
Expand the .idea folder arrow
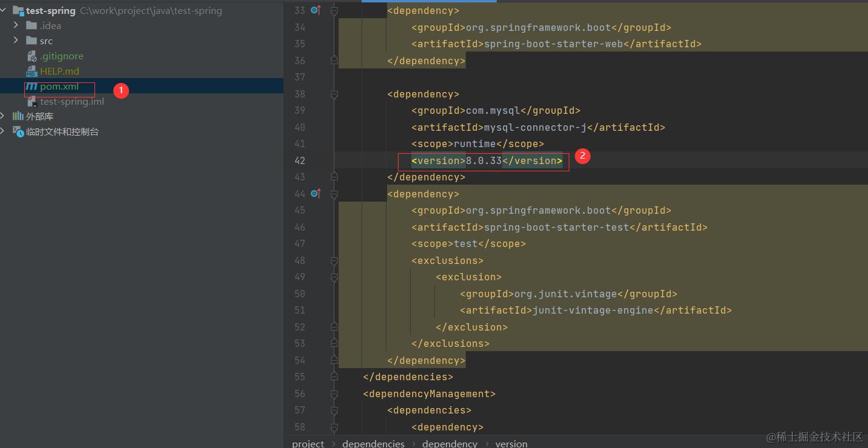(x=16, y=25)
